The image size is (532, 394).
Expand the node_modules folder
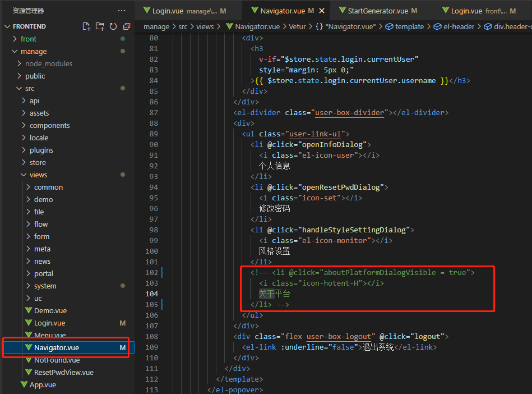[48, 63]
